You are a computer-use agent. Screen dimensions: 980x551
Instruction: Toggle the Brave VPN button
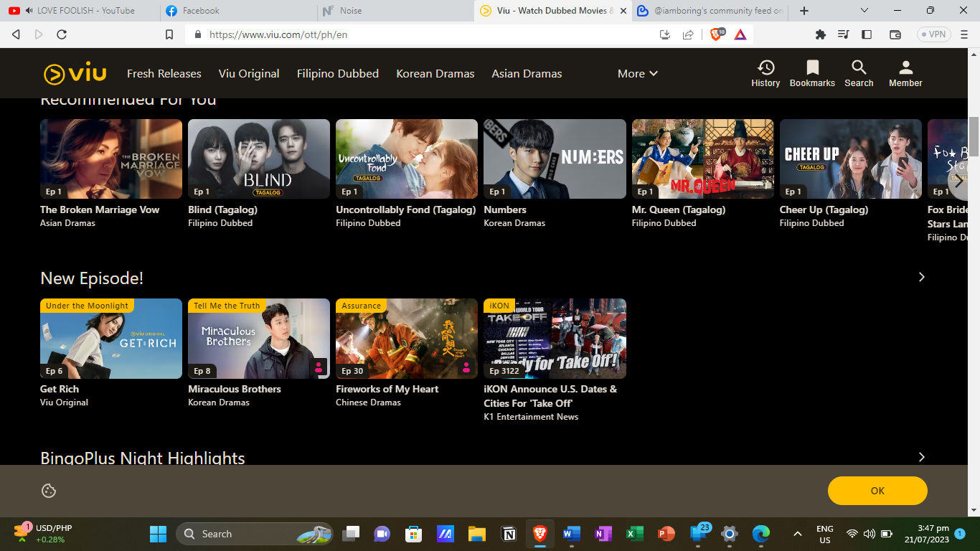point(933,34)
